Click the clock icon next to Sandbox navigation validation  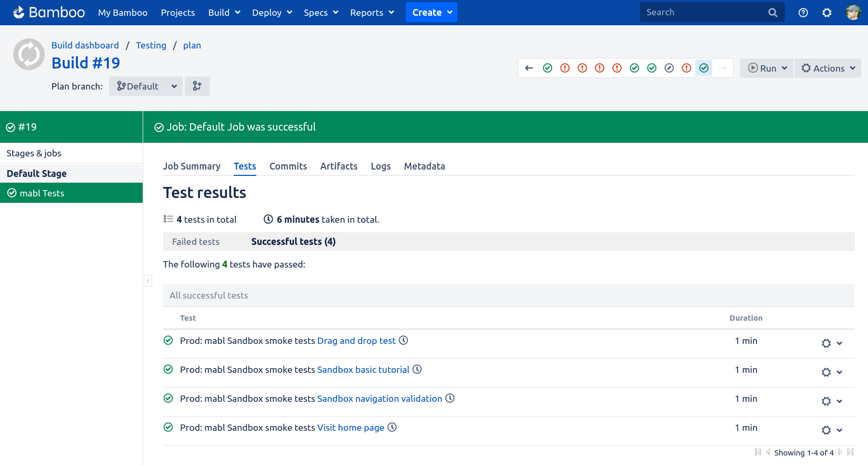[x=450, y=398]
